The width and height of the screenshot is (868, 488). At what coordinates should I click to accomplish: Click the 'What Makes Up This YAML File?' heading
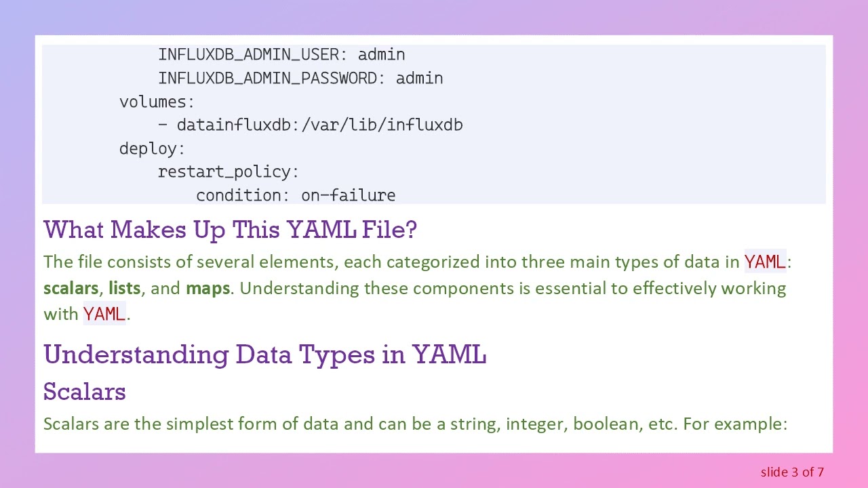230,230
